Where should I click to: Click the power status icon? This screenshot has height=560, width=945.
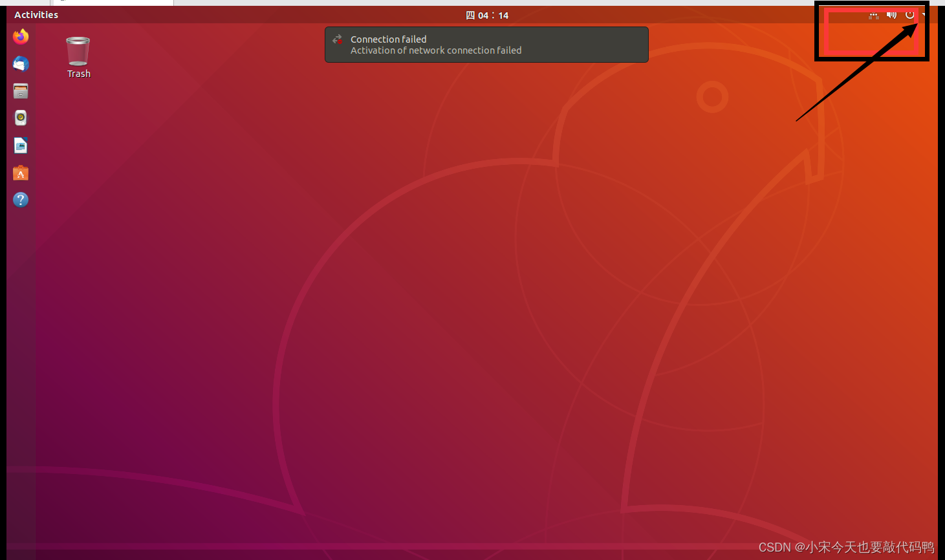pyautogui.click(x=909, y=15)
